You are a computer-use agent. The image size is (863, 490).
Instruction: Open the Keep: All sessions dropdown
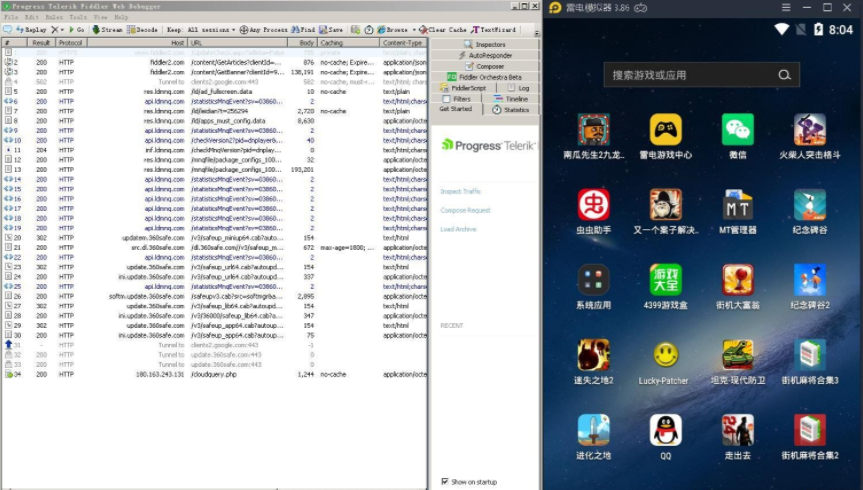[201, 29]
